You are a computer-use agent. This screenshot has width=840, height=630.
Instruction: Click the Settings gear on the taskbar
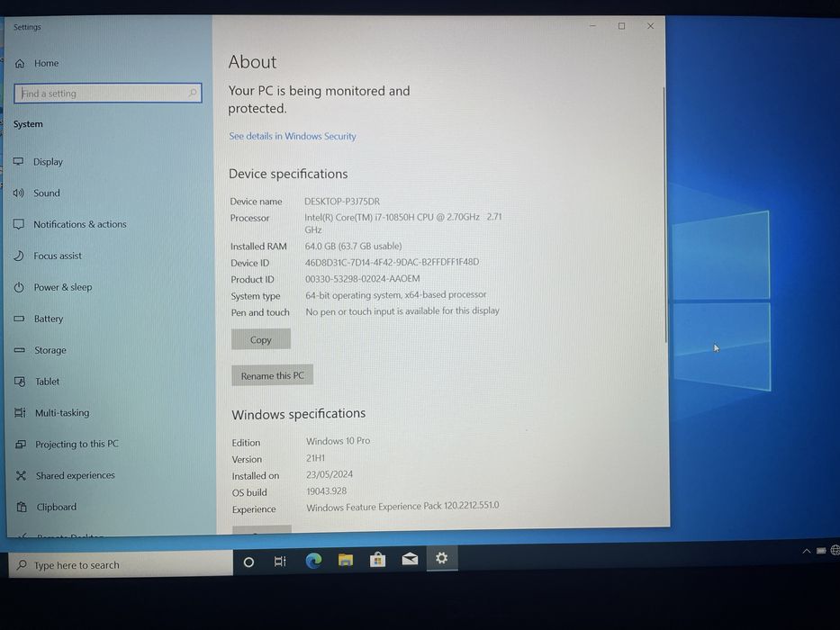point(441,558)
